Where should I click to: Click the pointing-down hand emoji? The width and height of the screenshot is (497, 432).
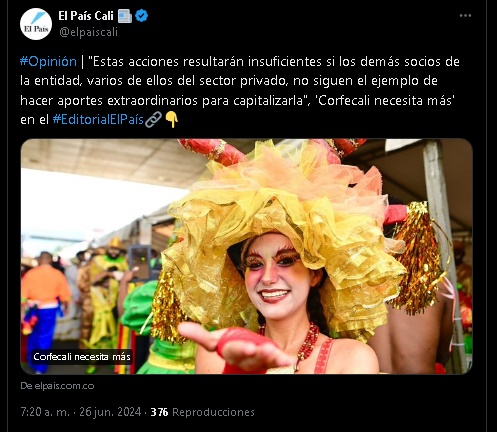pos(172,119)
